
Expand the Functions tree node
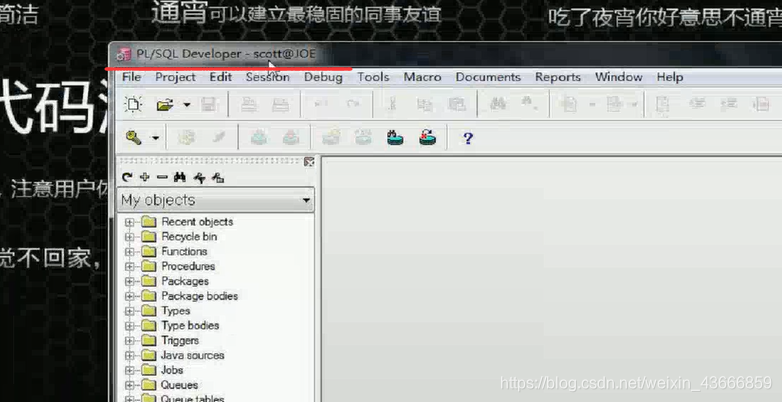pyautogui.click(x=130, y=252)
